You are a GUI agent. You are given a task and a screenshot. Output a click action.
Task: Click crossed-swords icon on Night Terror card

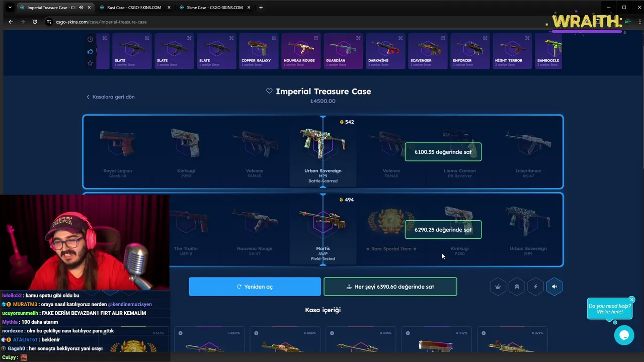click(x=527, y=38)
